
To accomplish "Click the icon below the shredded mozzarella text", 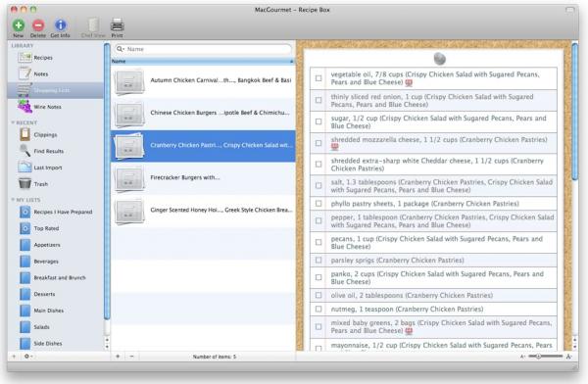I will [x=334, y=147].
